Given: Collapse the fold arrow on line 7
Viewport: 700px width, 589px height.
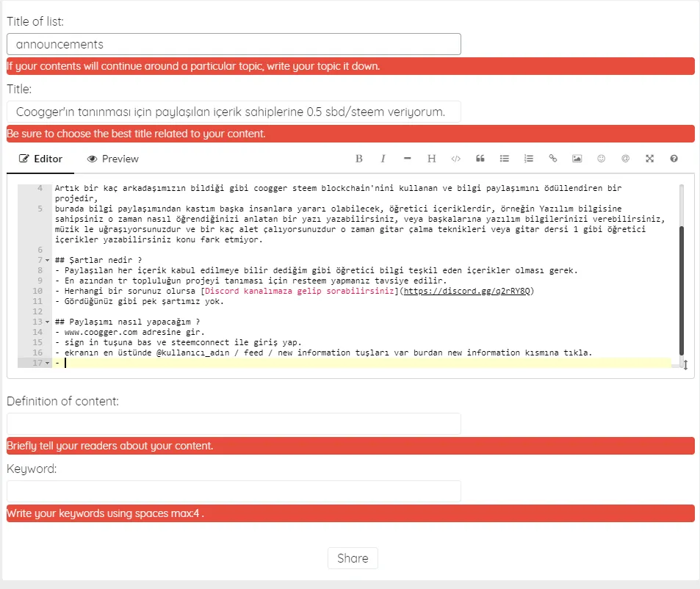Looking at the screenshot, I should tap(47, 261).
